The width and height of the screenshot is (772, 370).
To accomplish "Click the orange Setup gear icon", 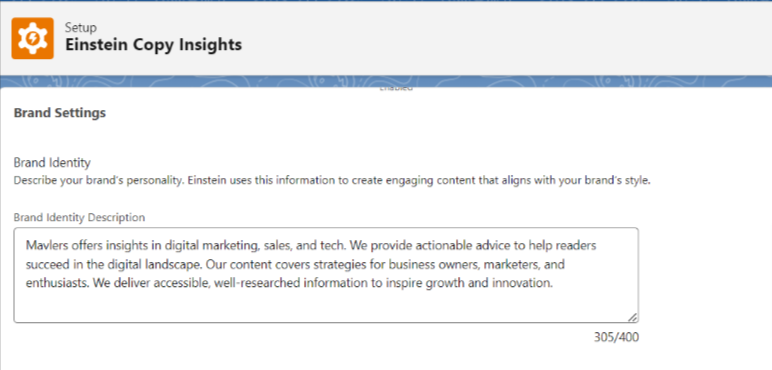I will point(32,38).
